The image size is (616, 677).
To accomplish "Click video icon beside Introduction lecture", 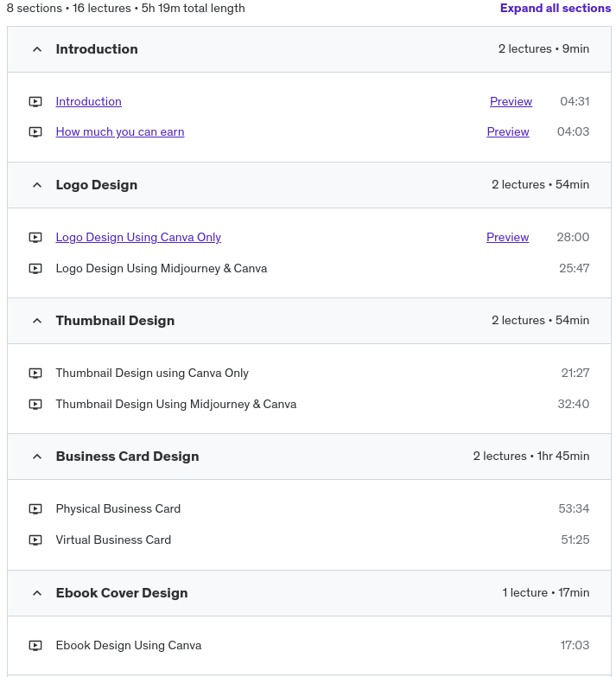I will 35,101.
